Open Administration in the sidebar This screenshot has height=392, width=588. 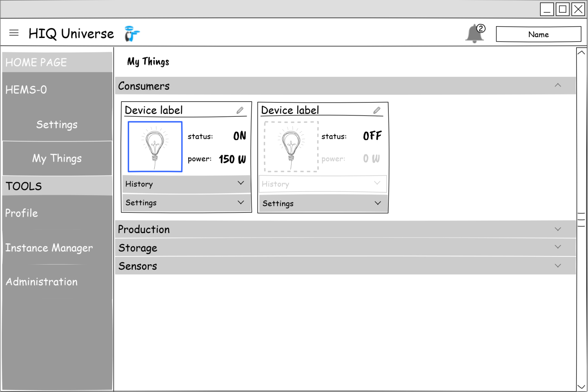click(x=42, y=282)
